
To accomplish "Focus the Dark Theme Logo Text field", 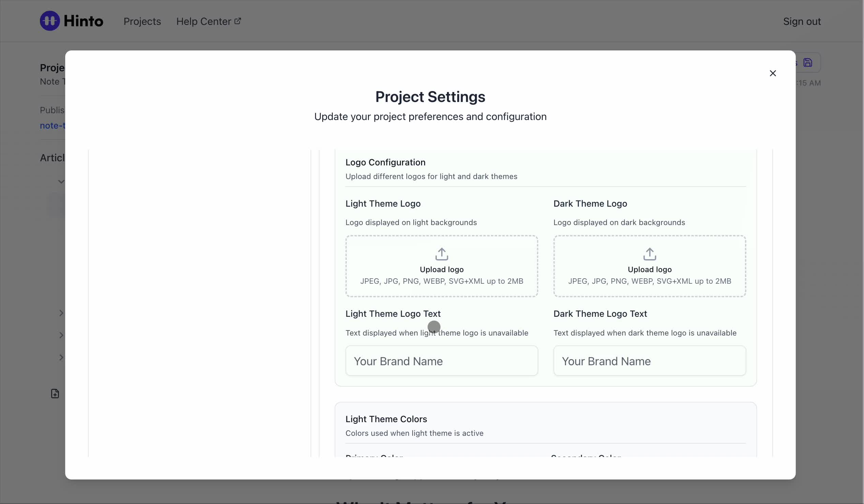I will 650,361.
